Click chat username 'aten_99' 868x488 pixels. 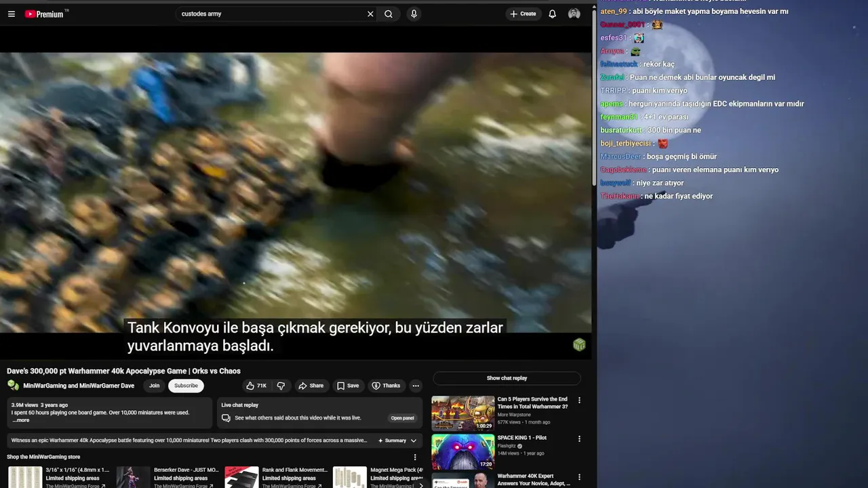point(614,12)
